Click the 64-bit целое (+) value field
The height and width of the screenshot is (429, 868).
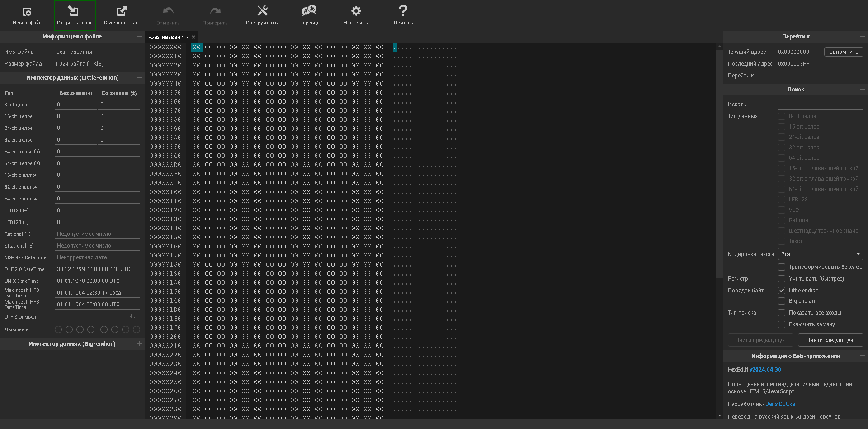coord(97,152)
